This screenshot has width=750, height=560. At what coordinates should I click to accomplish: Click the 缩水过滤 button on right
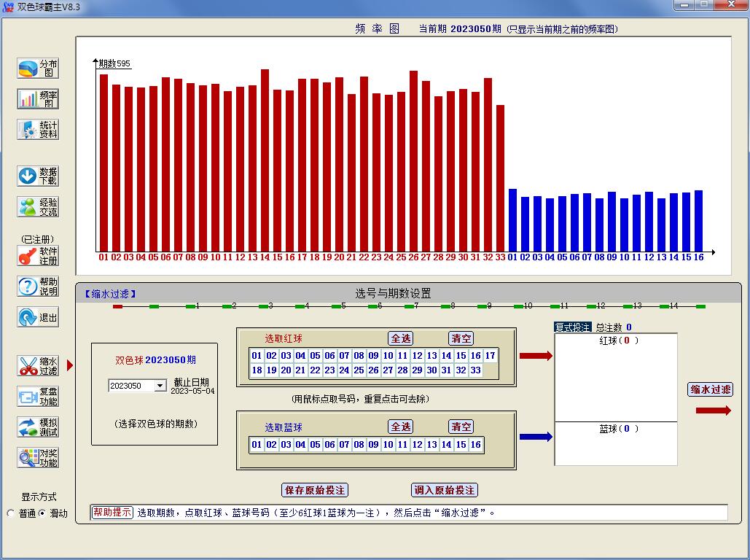pyautogui.click(x=710, y=389)
